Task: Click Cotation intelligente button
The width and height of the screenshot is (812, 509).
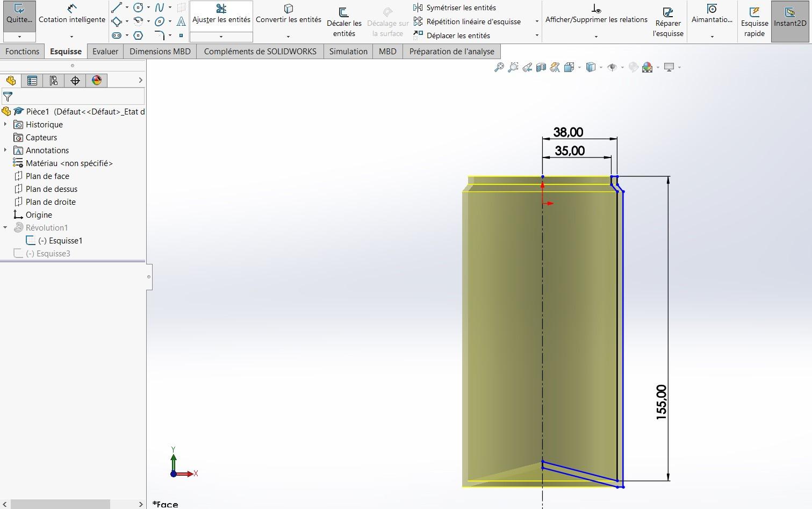Action: pyautogui.click(x=72, y=15)
